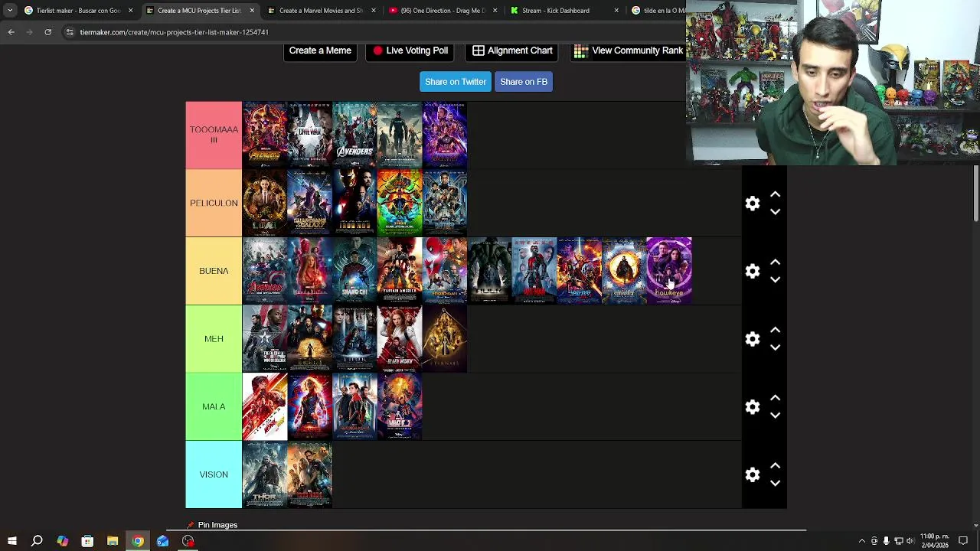Share tier list on Twitter

click(x=456, y=82)
